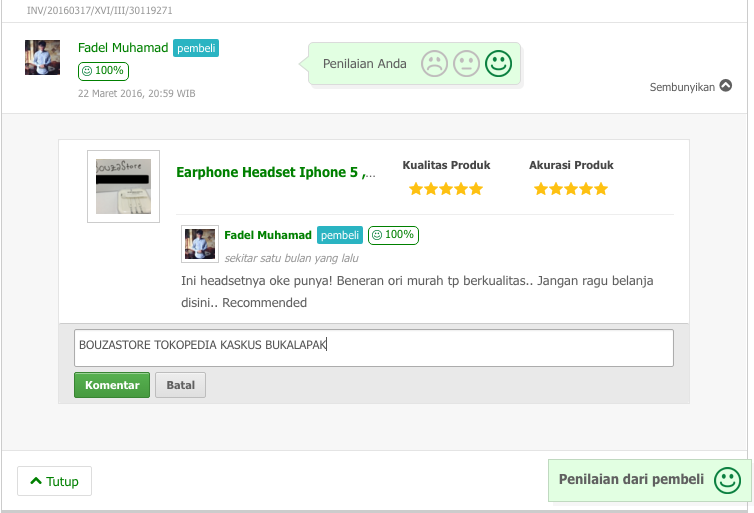
Task: Select the green smiley rating icon
Action: tap(498, 63)
